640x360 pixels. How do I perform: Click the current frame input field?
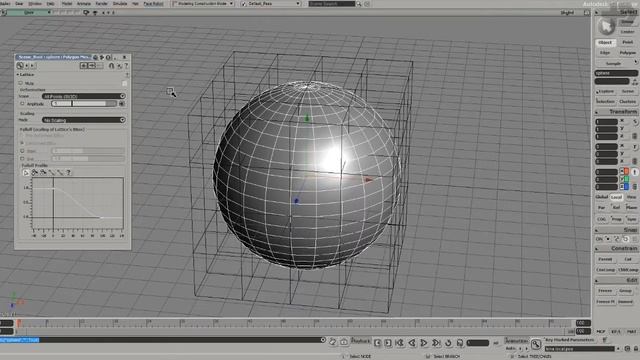click(x=478, y=343)
